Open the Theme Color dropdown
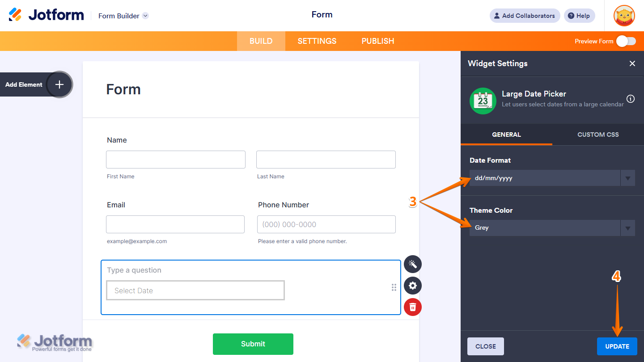Image resolution: width=644 pixels, height=362 pixels. tap(627, 228)
